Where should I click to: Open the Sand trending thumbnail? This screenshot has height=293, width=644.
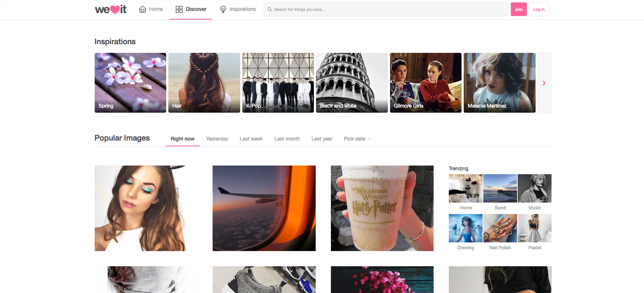tap(500, 188)
